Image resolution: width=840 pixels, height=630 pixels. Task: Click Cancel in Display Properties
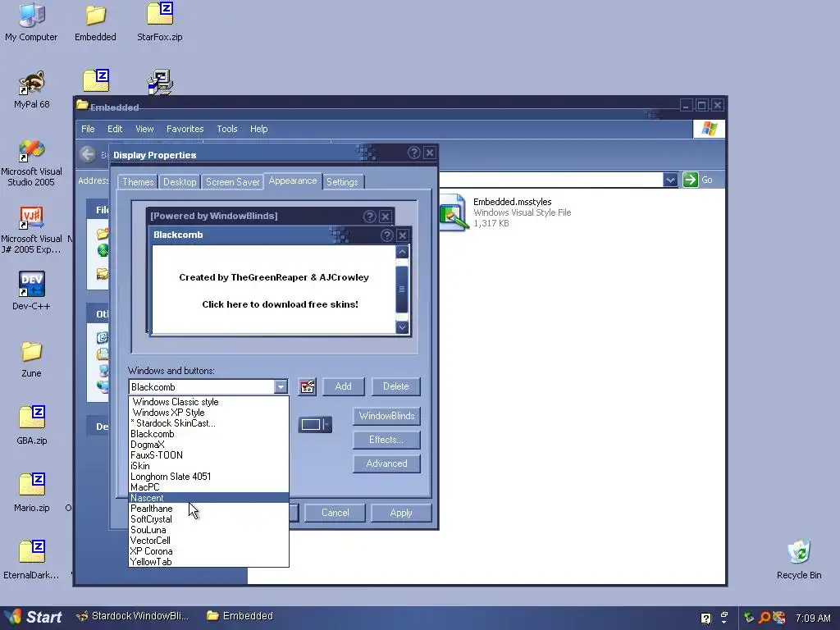[x=335, y=513]
